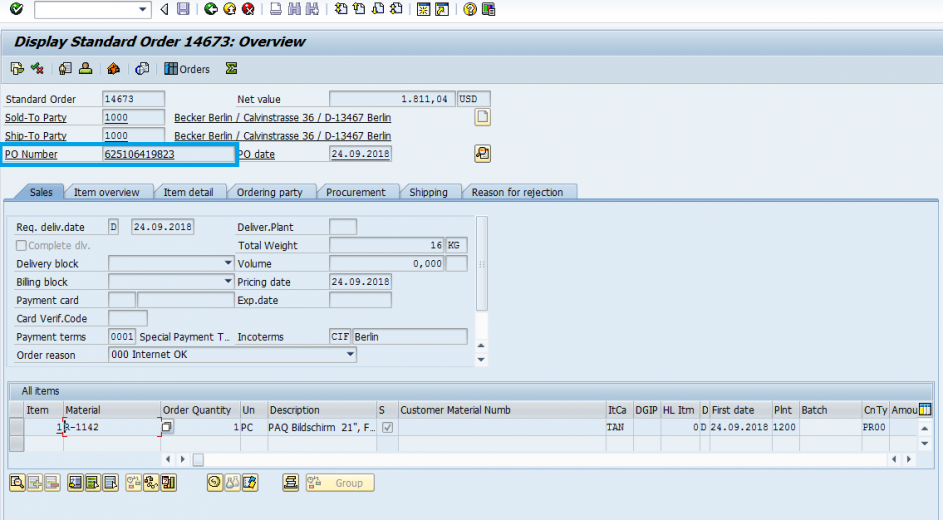Click the PO date label link
The height and width of the screenshot is (520, 943).
click(256, 154)
